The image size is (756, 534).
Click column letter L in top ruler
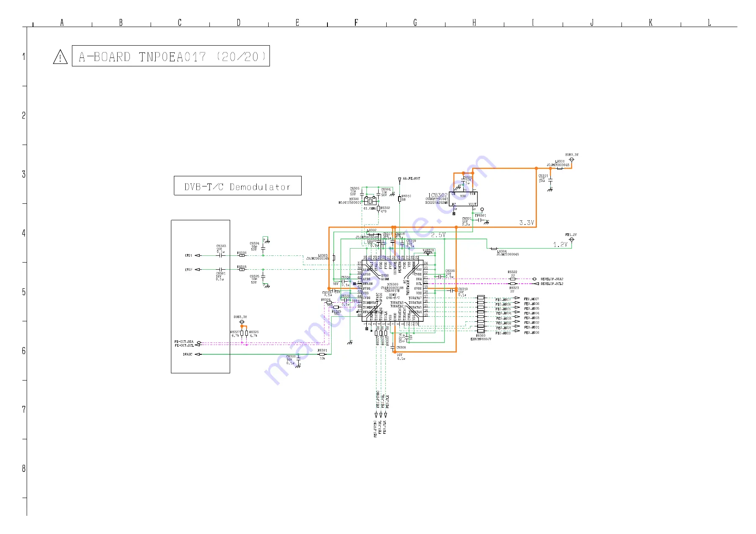(x=709, y=23)
